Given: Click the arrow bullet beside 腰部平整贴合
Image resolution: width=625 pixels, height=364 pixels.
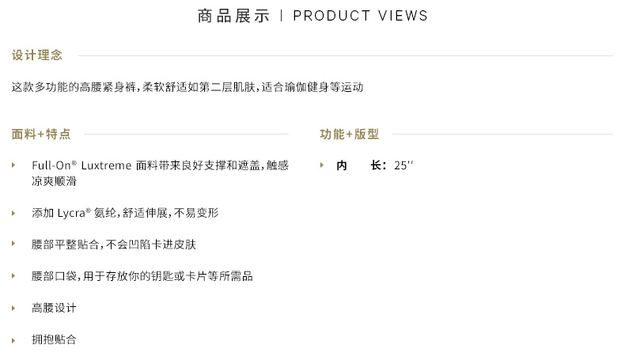Looking at the screenshot, I should click(13, 244).
